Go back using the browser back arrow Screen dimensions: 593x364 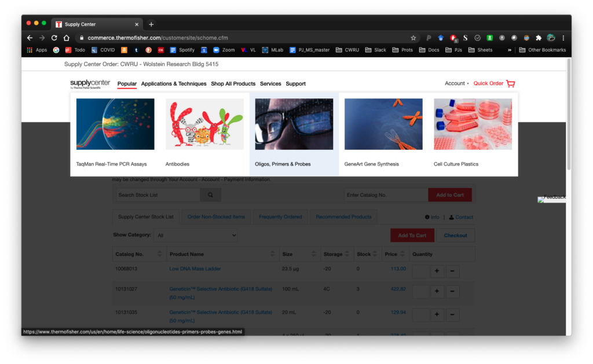tap(30, 38)
